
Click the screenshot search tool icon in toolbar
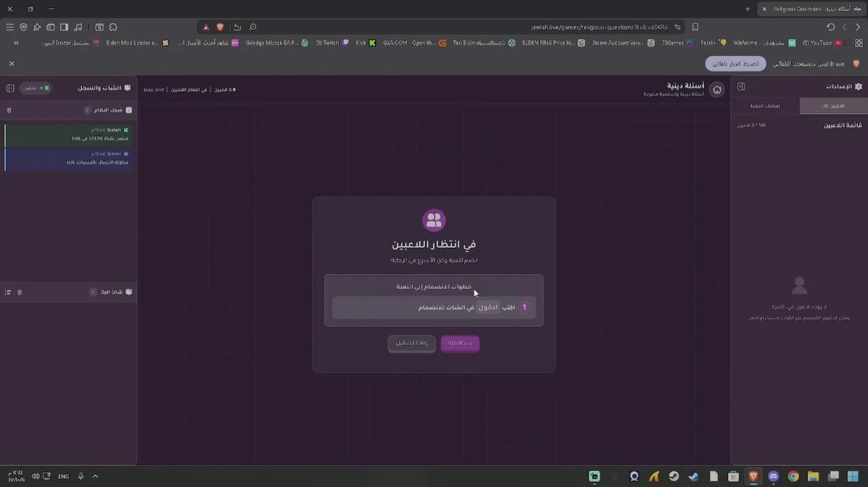tap(99, 27)
